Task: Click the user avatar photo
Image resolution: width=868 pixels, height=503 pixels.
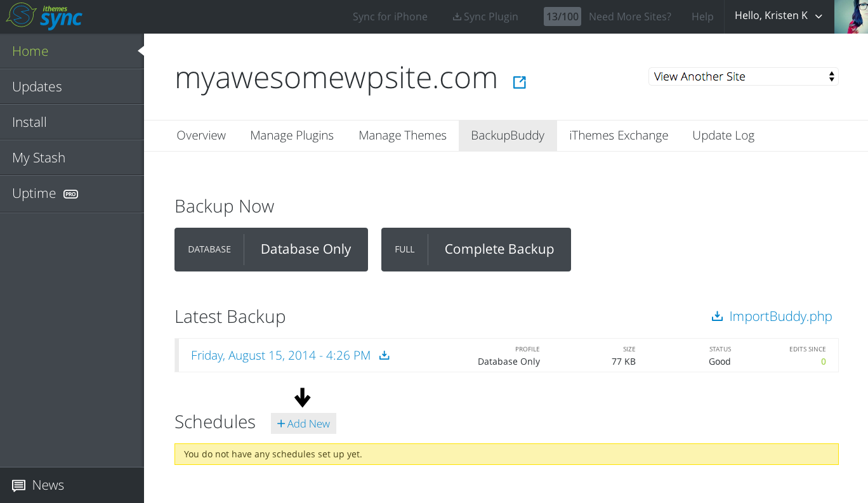Action: (851, 16)
